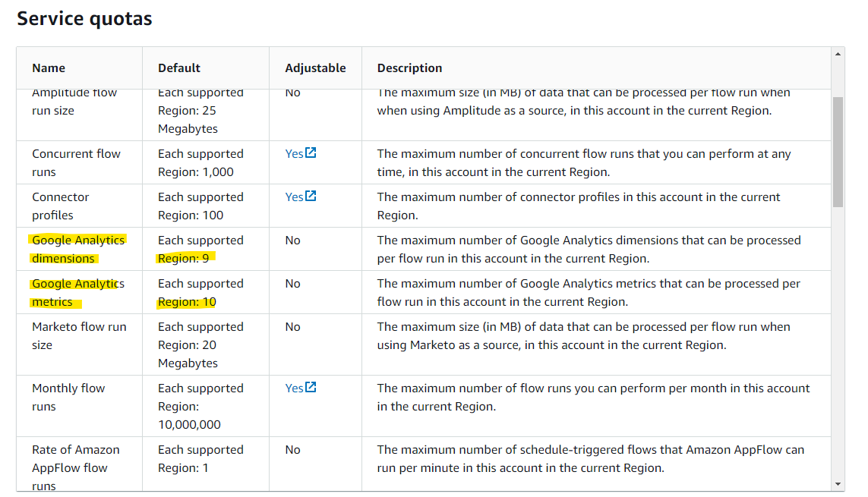Click the Marketo flow run size name
This screenshot has height=497, width=868.
[x=79, y=335]
